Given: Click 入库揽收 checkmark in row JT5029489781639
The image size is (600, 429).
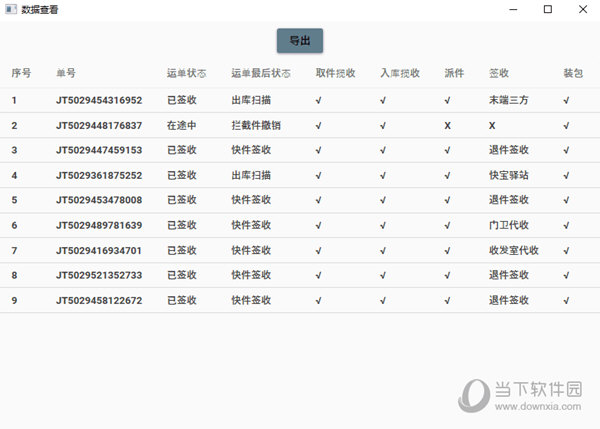Looking at the screenshot, I should click(383, 225).
